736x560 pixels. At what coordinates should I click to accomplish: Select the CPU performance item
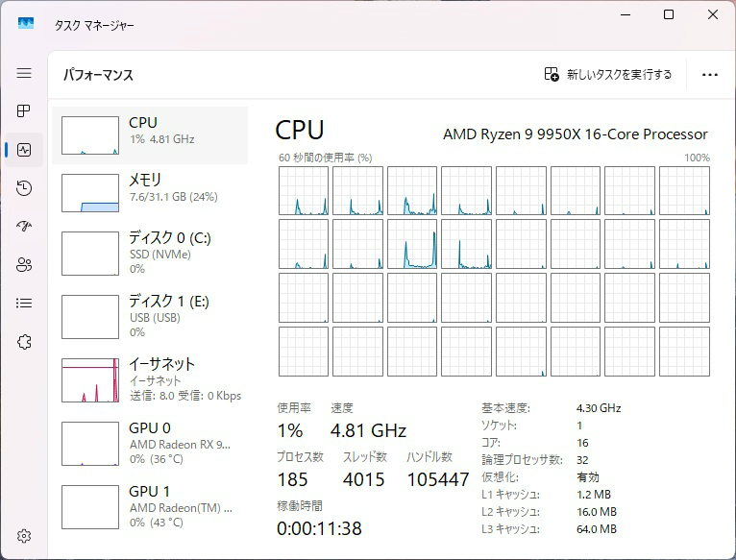(x=150, y=134)
